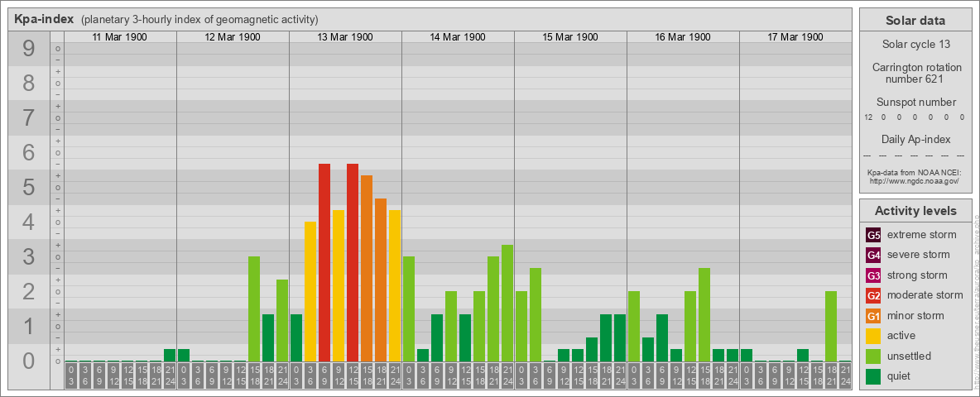The image size is (980, 397).
Task: Click the 12-15 time slot under 15 Mar
Action: (x=578, y=376)
